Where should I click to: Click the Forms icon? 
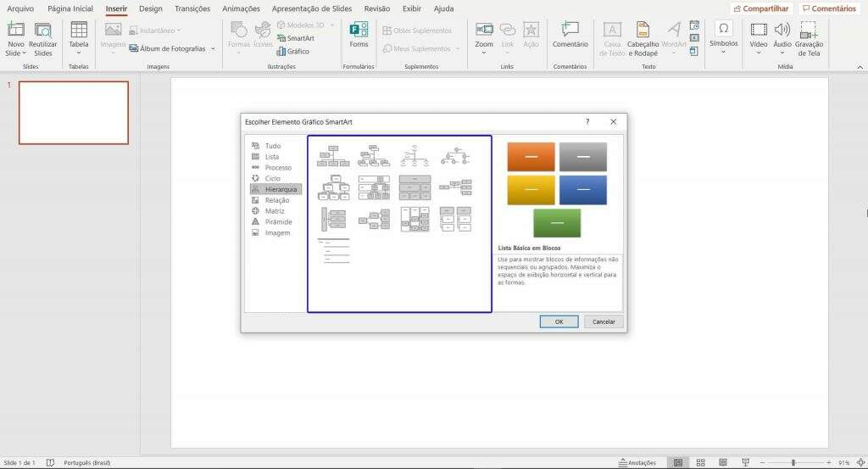point(359,34)
